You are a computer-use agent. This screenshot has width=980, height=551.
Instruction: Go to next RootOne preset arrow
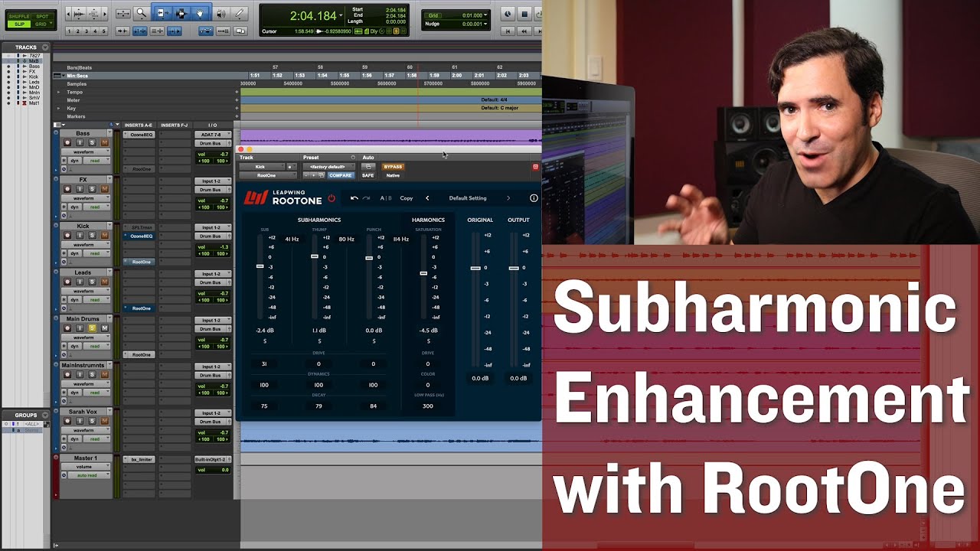508,198
